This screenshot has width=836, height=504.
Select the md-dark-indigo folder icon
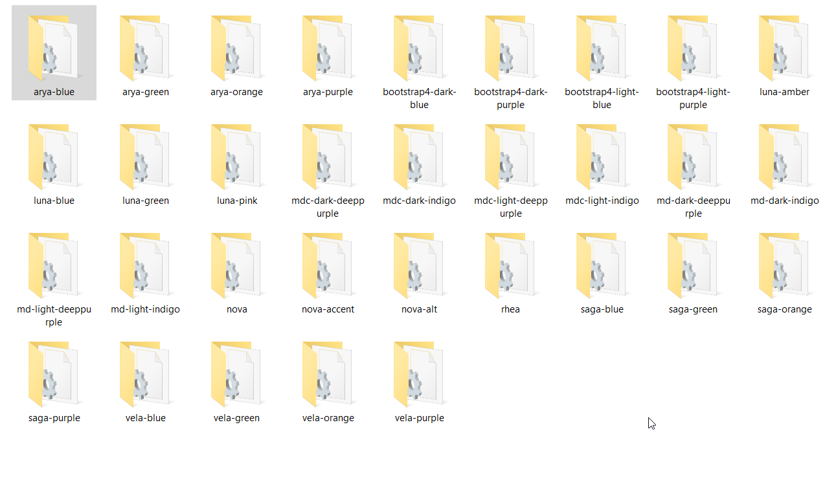(784, 156)
